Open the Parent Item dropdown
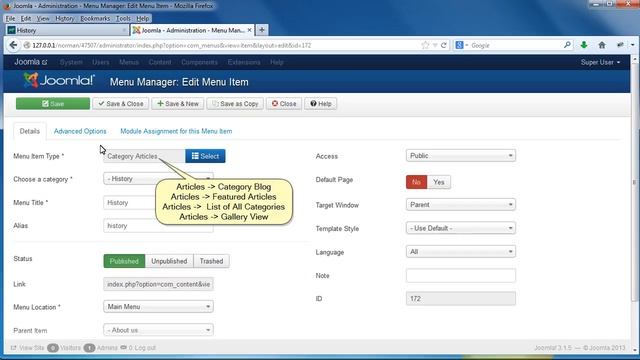Viewport: 640px width, 360px height. pyautogui.click(x=158, y=330)
